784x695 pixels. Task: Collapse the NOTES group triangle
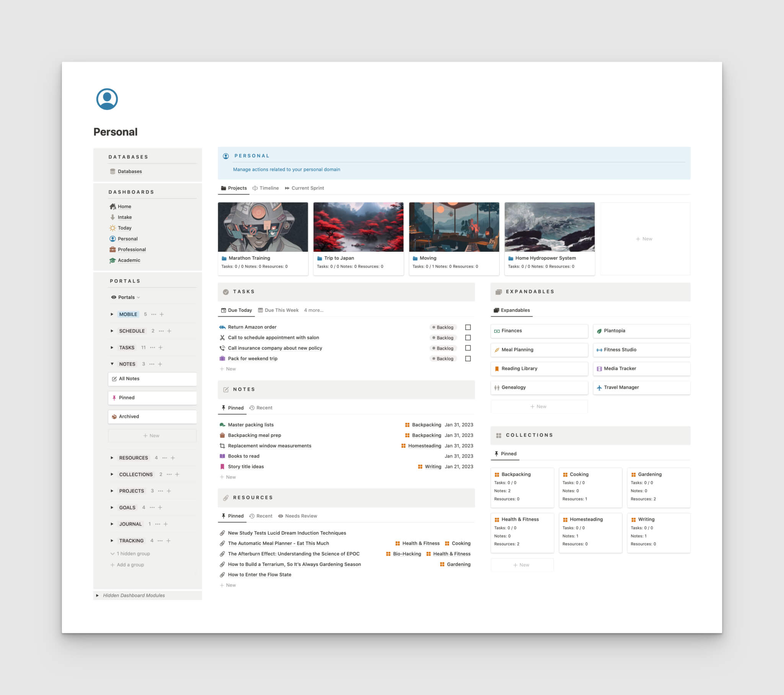(112, 364)
